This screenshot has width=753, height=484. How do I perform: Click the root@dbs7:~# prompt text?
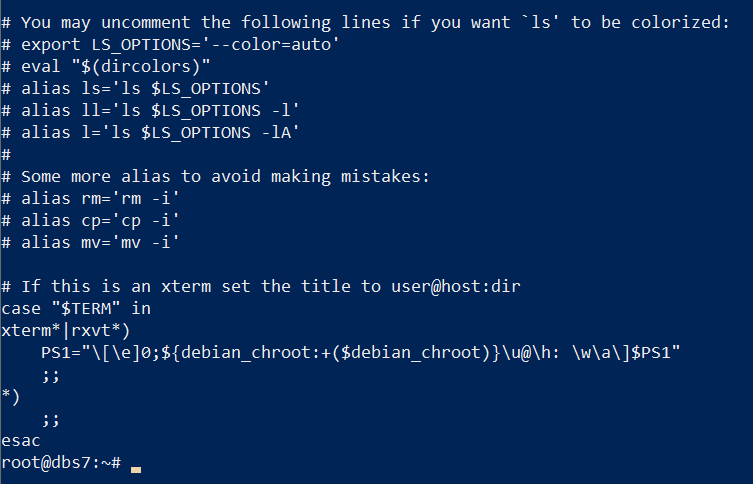pos(61,463)
